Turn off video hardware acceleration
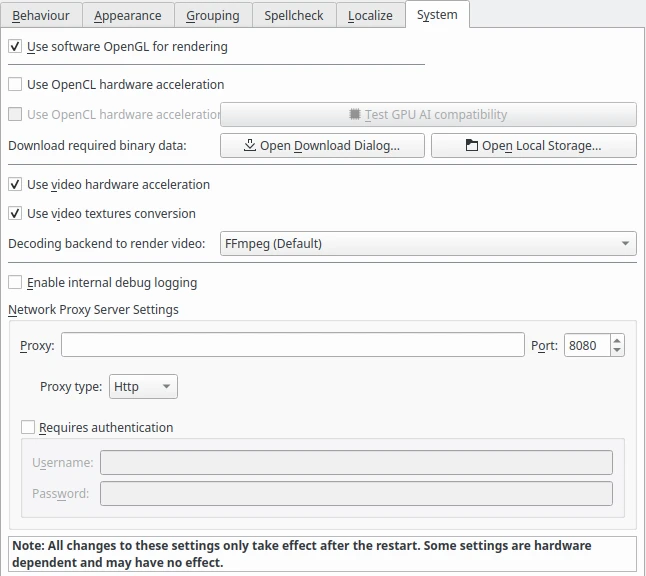Image resolution: width=646 pixels, height=576 pixels. coord(15,185)
